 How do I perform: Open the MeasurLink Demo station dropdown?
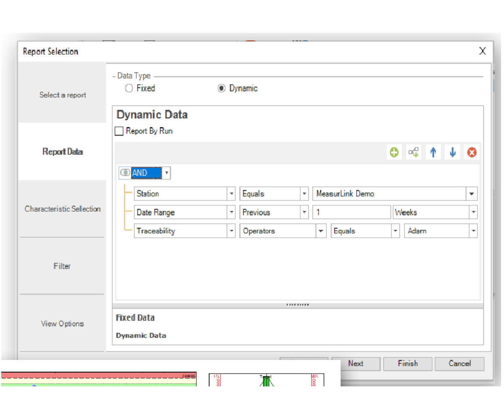[472, 194]
